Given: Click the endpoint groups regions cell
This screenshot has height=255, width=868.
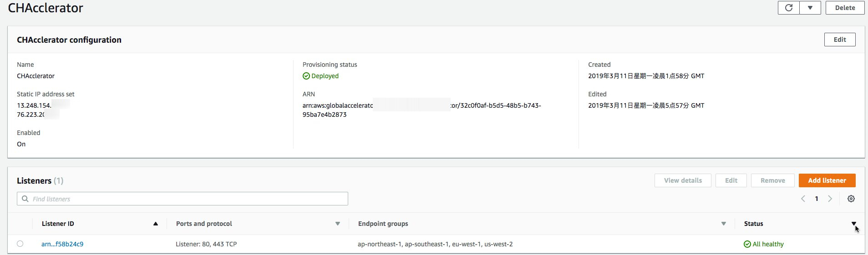Looking at the screenshot, I should [x=435, y=244].
